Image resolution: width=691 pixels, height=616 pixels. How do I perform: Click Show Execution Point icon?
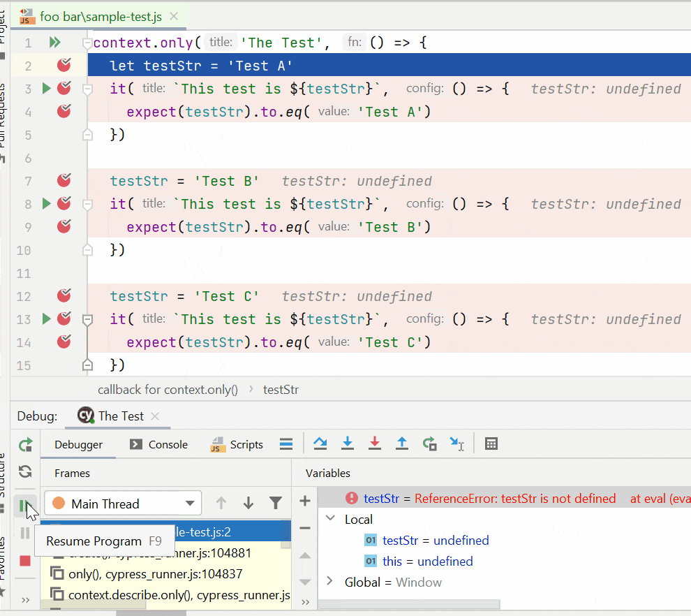(x=286, y=443)
